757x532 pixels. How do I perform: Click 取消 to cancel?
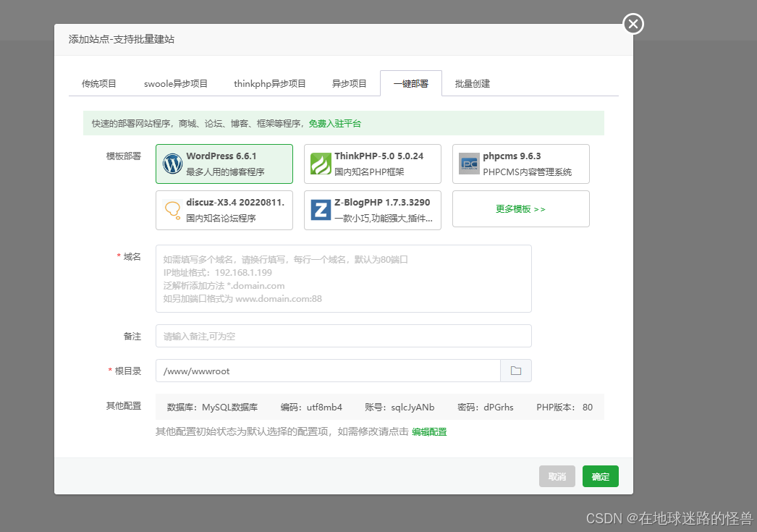tap(557, 476)
